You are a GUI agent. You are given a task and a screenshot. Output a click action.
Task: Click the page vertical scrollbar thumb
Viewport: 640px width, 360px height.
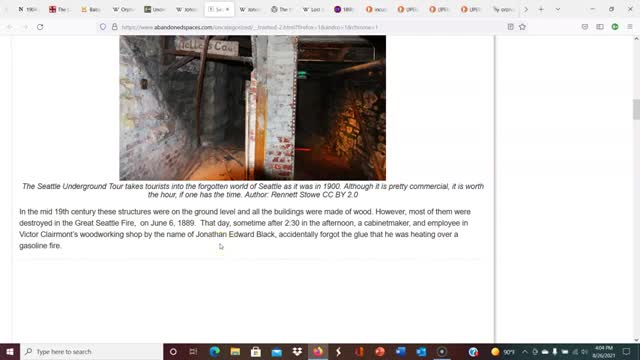[636, 109]
